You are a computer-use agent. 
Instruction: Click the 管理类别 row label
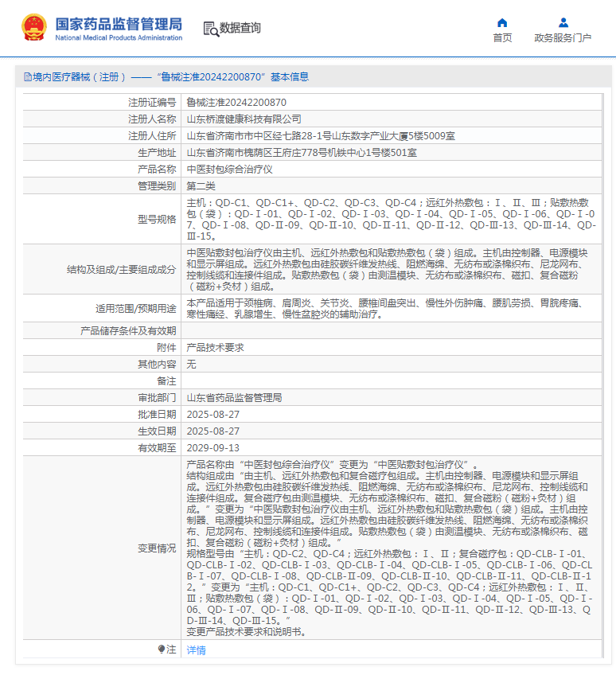(157, 186)
